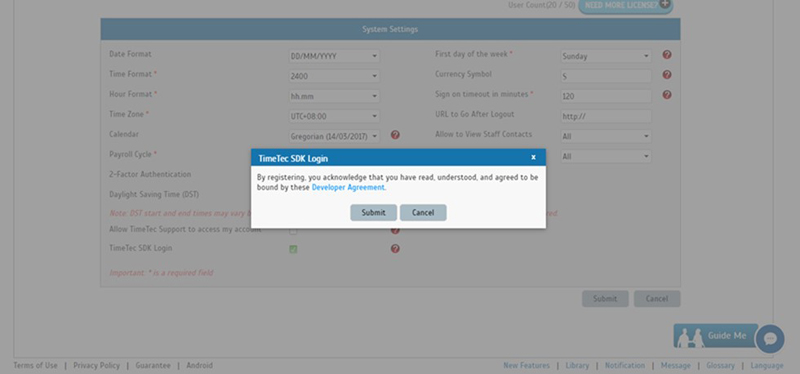This screenshot has width=800, height=374.
Task: Click the 2-Factor Authentication label
Action: click(150, 174)
